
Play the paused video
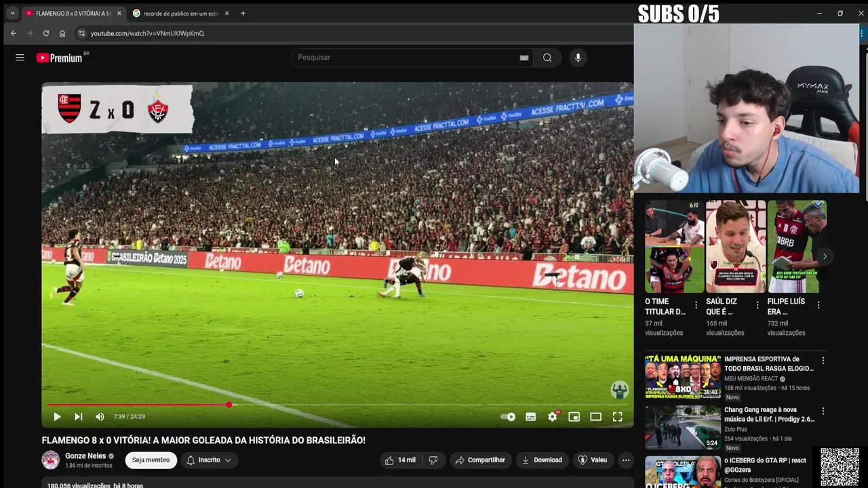coord(57,417)
